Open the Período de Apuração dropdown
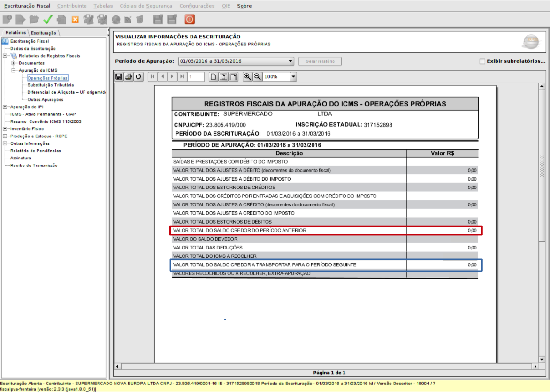 tap(290, 61)
